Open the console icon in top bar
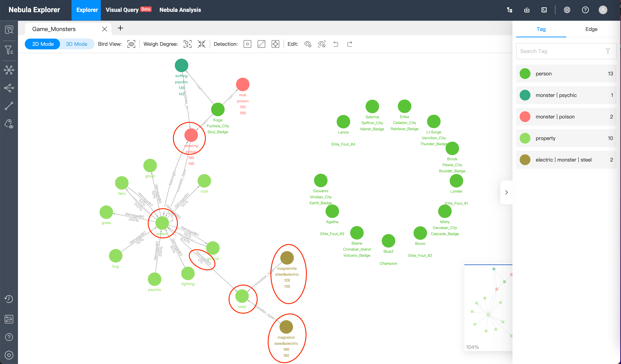This screenshot has width=621, height=364. (544, 10)
